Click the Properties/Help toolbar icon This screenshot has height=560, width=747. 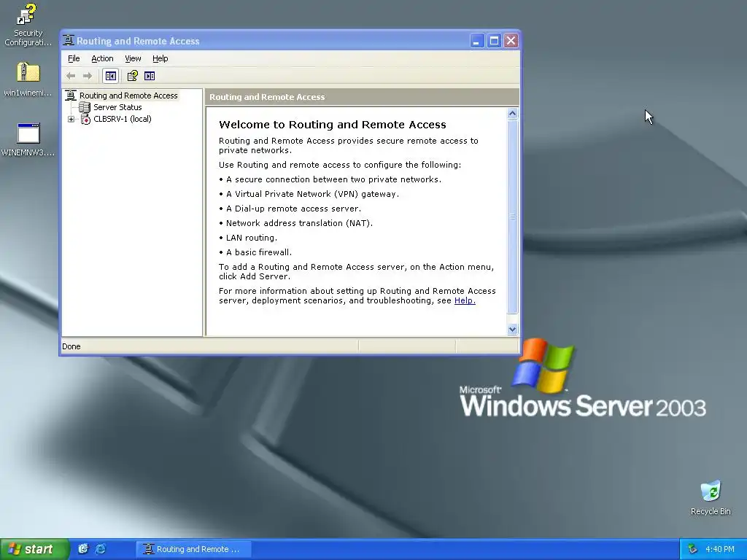click(x=133, y=76)
